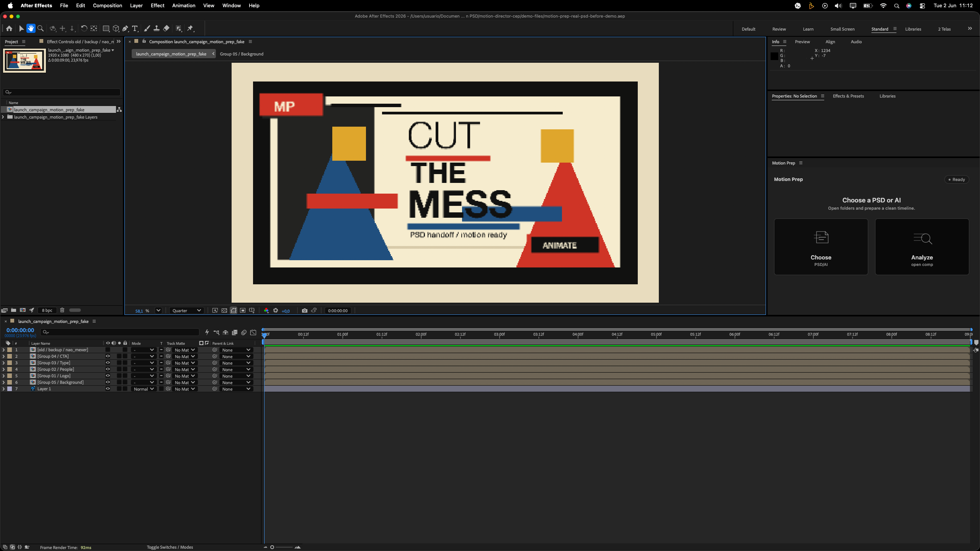The image size is (980, 551).
Task: Open Track Matte dropdown for Group 03 / Type
Action: (185, 363)
